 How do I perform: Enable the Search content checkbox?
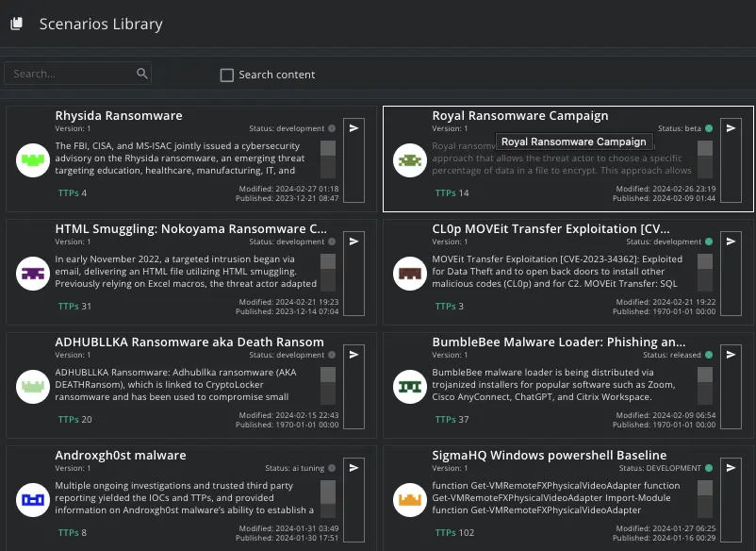coord(227,75)
